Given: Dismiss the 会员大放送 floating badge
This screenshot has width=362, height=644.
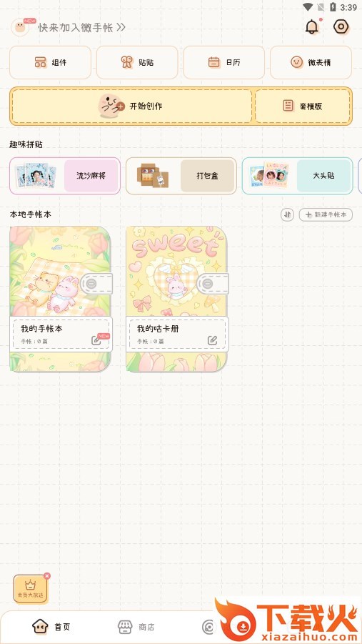Looking at the screenshot, I should pyautogui.click(x=47, y=576).
